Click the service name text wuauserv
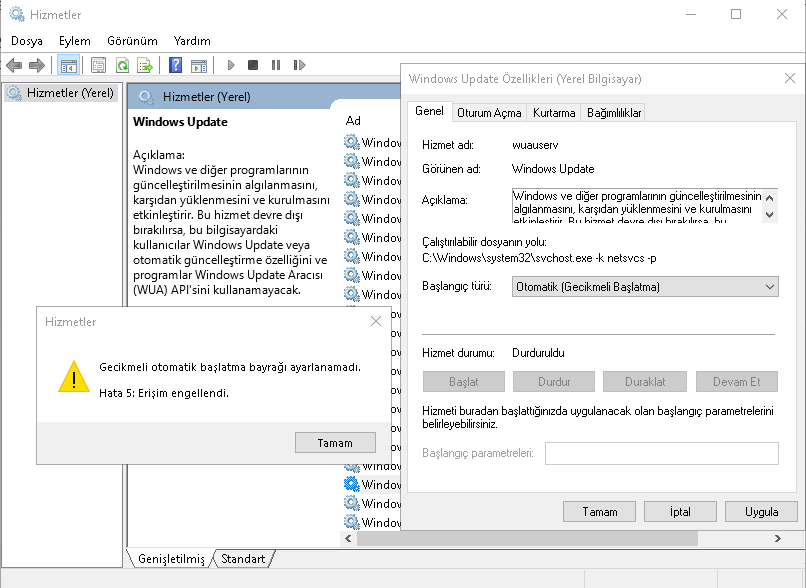 (x=535, y=145)
